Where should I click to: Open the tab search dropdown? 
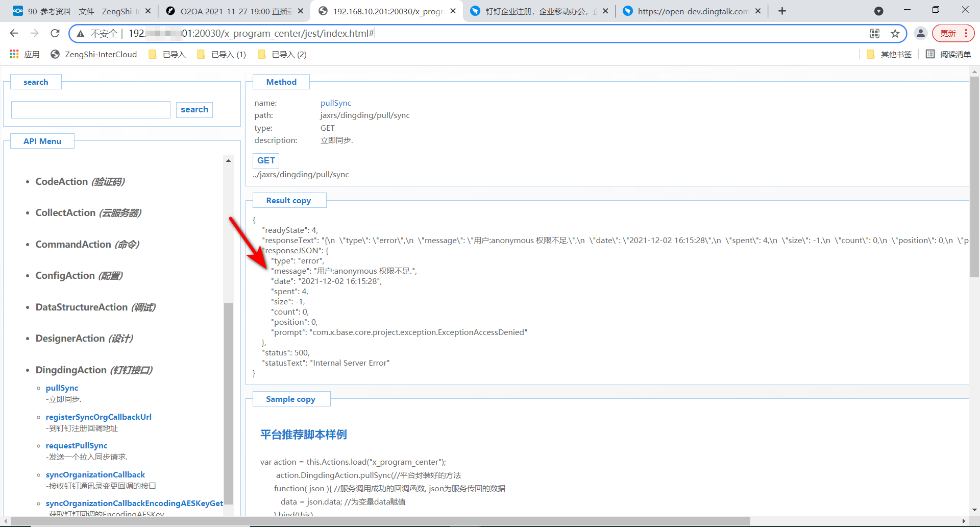pos(878,11)
